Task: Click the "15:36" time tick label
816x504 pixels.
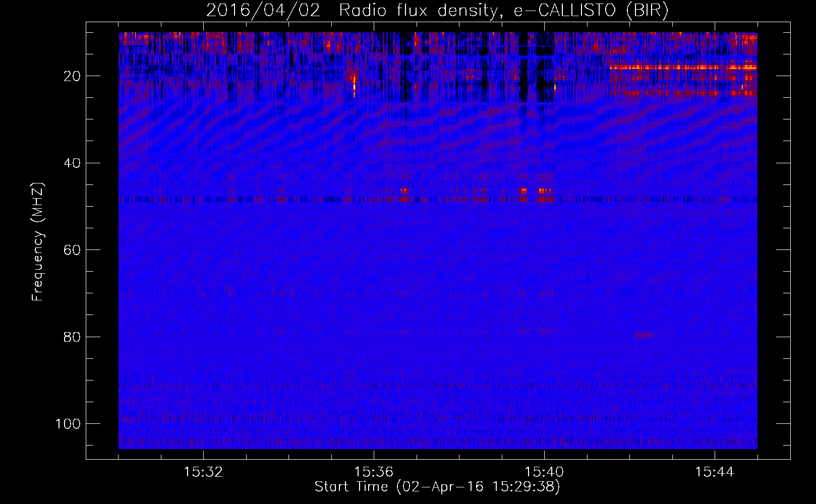Action: [374, 472]
